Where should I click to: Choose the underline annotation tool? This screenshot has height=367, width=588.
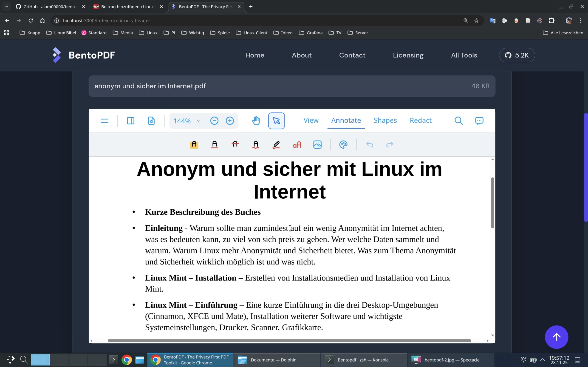(x=214, y=145)
